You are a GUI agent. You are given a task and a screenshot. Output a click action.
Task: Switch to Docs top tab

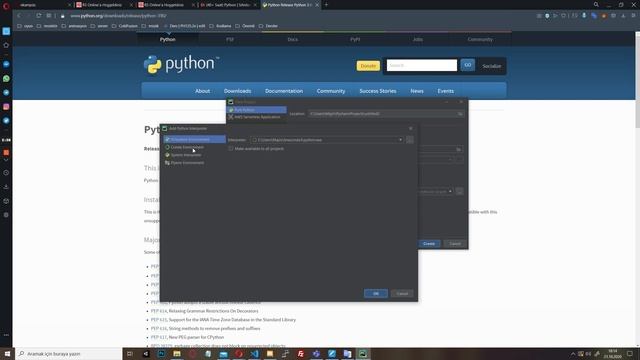pos(293,40)
